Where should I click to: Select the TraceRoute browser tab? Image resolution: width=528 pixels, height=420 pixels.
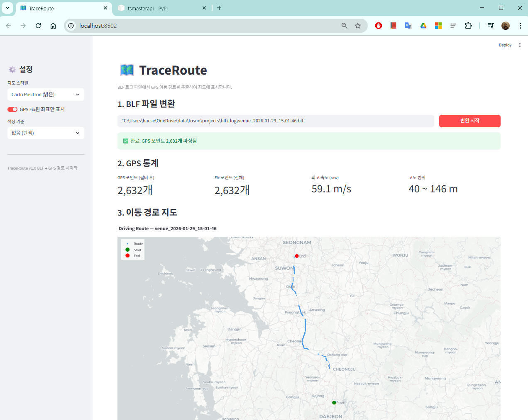click(x=64, y=8)
